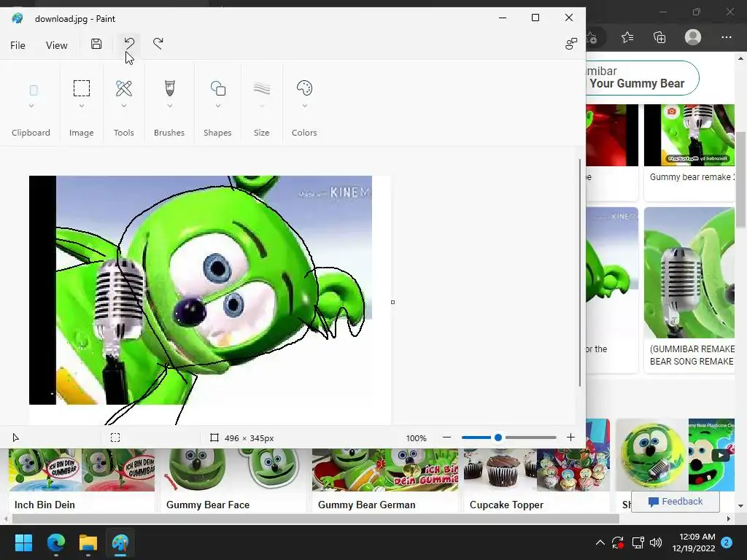747x560 pixels.
Task: Open the clock and date panel
Action: (693, 542)
